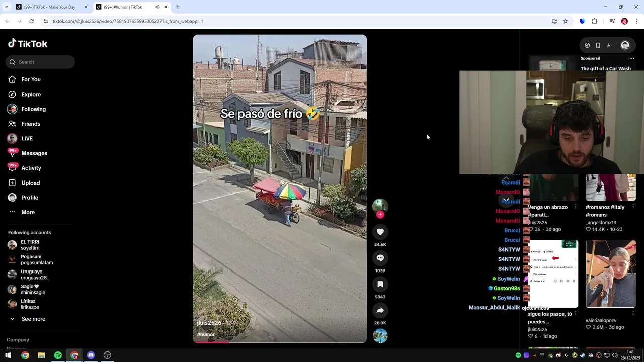Viewport: 644px width, 362px height.
Task: Open Pegasum following account
Action: (x=30, y=260)
